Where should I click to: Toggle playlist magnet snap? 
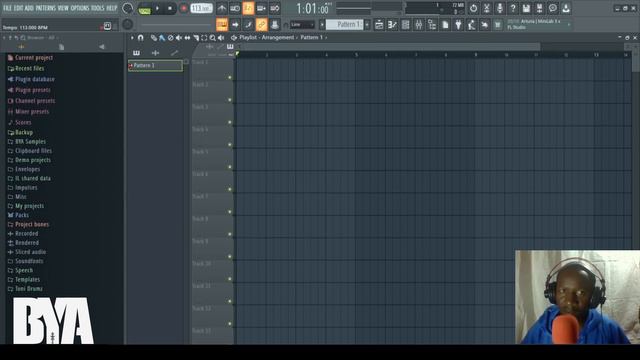[x=141, y=38]
